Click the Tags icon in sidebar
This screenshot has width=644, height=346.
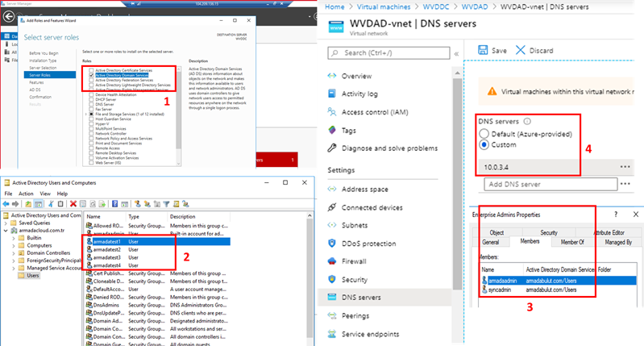[x=332, y=131]
